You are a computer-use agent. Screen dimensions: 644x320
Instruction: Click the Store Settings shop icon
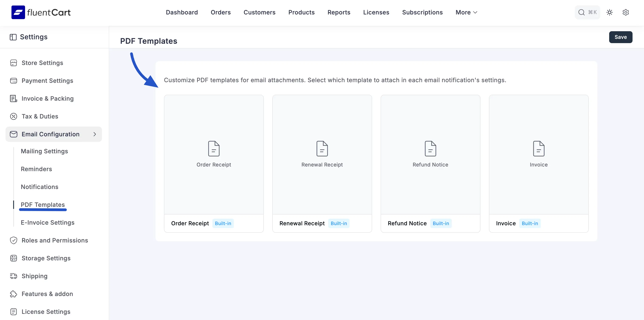click(14, 63)
